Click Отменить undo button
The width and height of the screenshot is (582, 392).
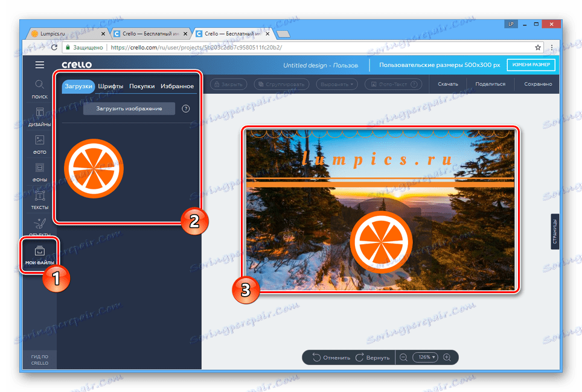pos(331,358)
